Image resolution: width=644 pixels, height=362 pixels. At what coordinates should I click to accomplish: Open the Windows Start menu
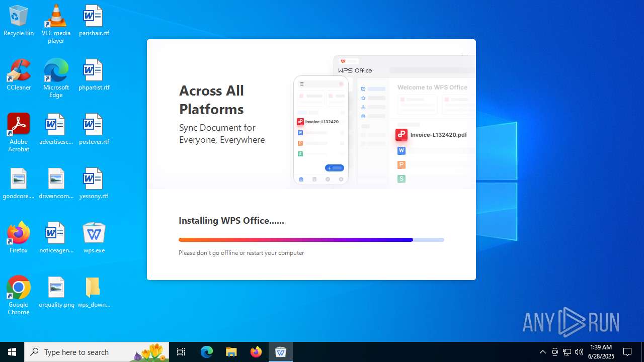12,352
